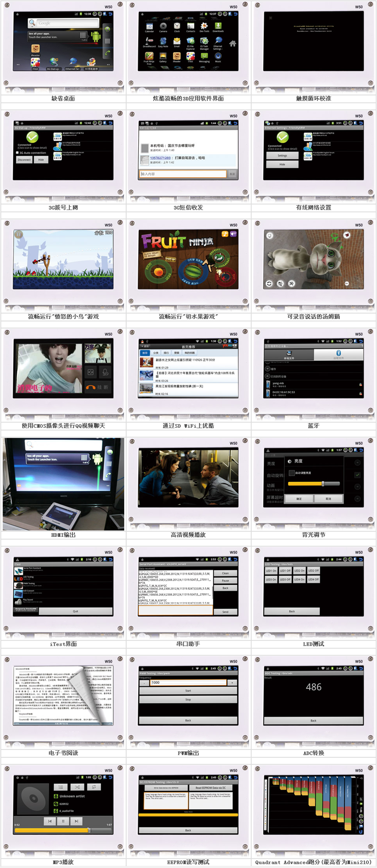The height and width of the screenshot is (868, 377).
Task: Toggle LED3 On button
Action: pos(271,579)
